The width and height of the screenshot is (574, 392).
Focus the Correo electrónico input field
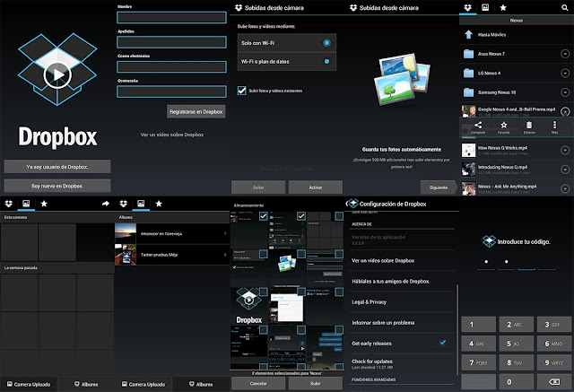point(171,67)
